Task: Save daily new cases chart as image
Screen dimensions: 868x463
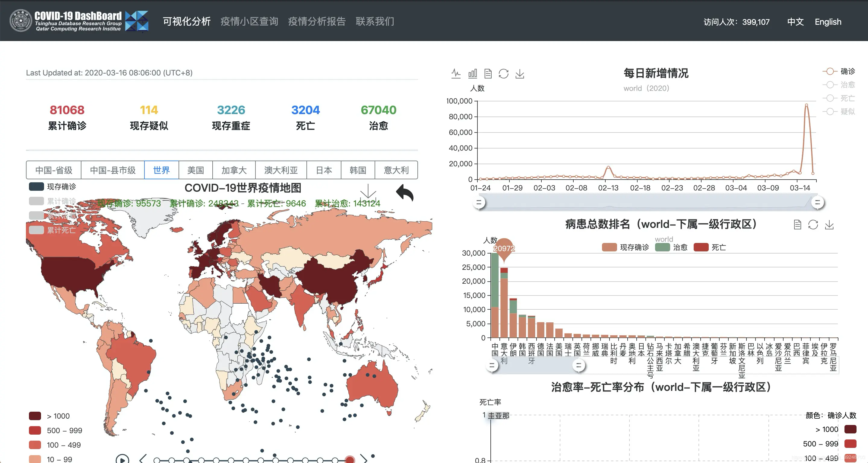Action: point(520,73)
